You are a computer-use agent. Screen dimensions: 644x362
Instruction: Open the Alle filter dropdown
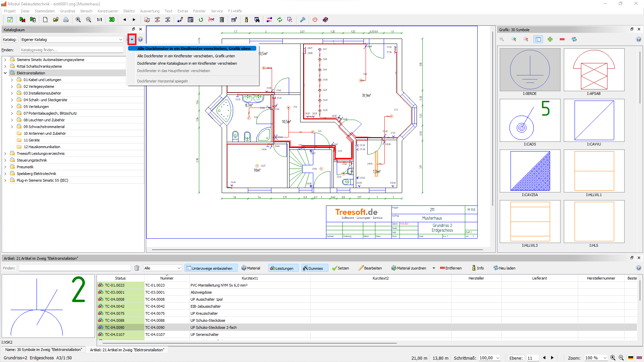[163, 268]
